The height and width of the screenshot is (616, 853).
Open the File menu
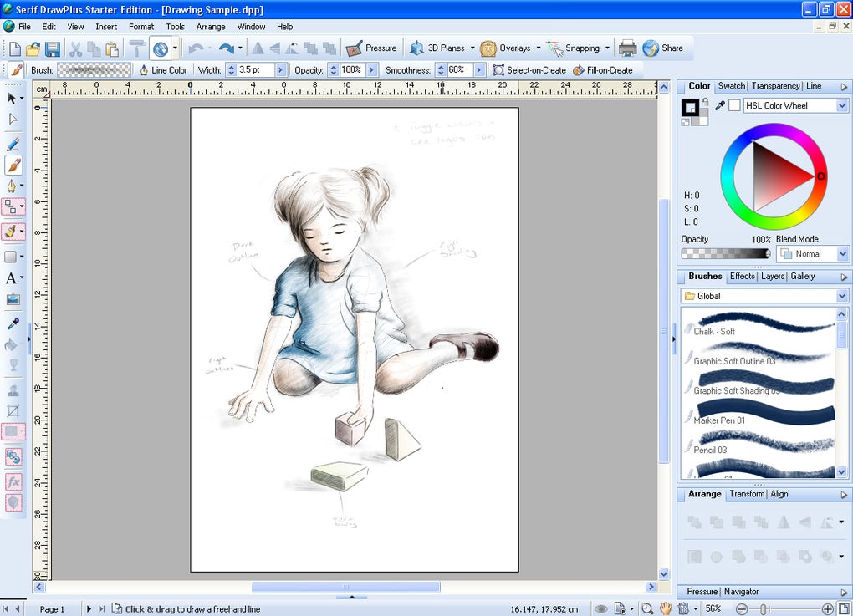click(24, 27)
